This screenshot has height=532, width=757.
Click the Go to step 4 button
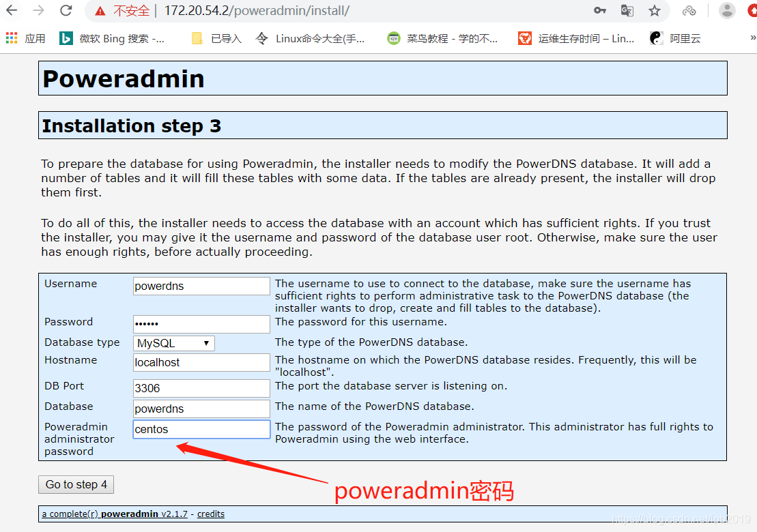[x=76, y=485]
